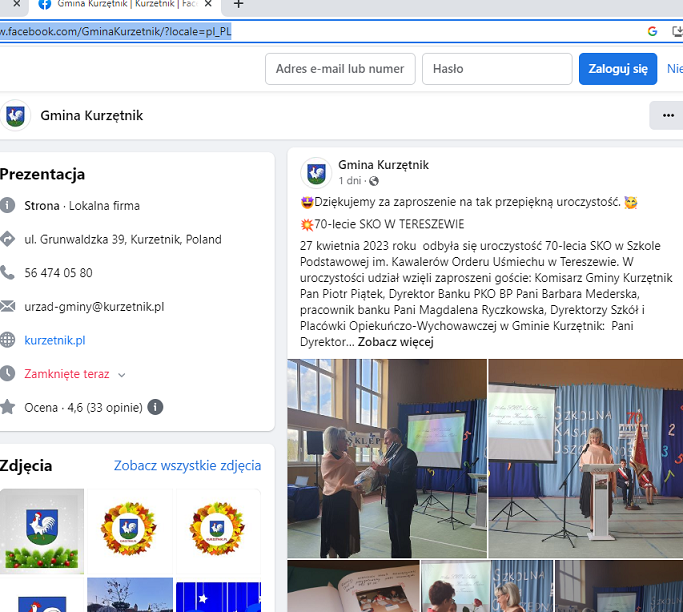Screen dimensions: 683x612
Task: Click the email urzad-gminy@kurzetnik.pl
Action: 94,307
